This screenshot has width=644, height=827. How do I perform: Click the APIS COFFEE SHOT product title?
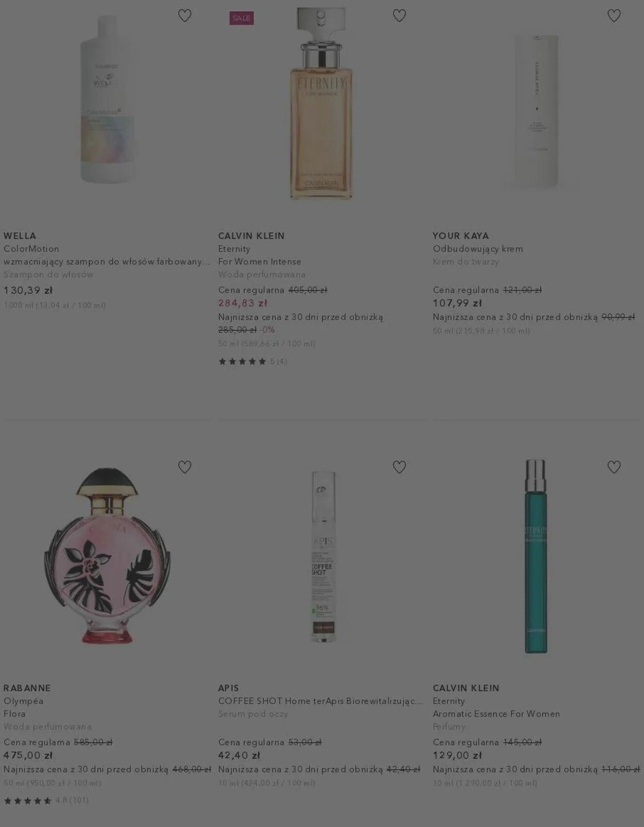tap(320, 701)
